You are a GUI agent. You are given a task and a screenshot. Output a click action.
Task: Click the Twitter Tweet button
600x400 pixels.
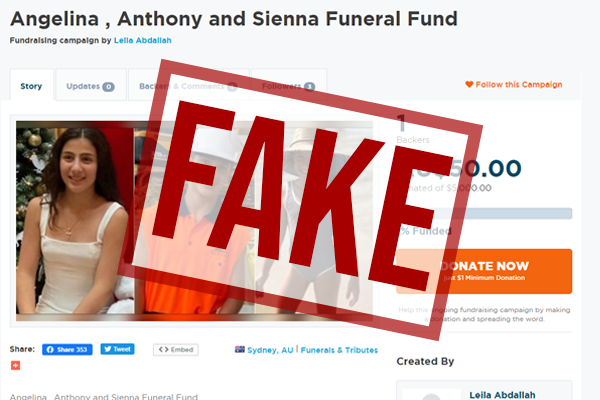coord(117,349)
